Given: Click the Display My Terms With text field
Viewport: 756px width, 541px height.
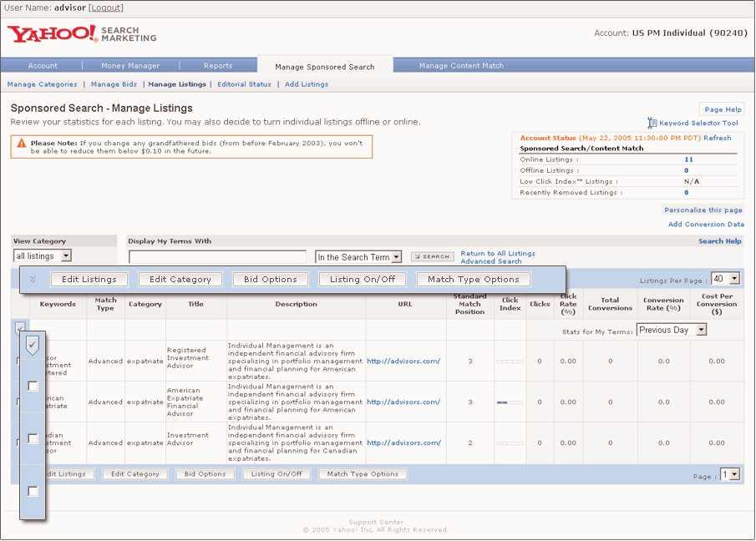Looking at the screenshot, I should point(217,257).
